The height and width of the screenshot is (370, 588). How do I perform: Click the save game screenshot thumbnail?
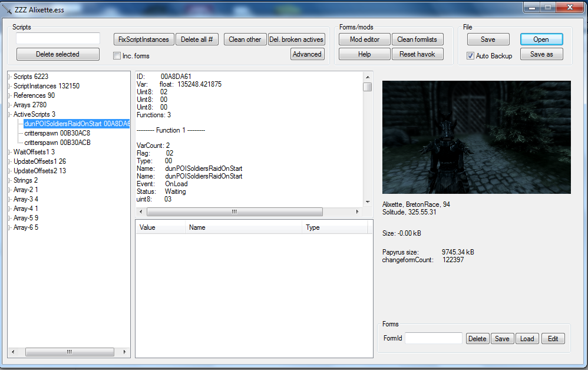(476, 137)
